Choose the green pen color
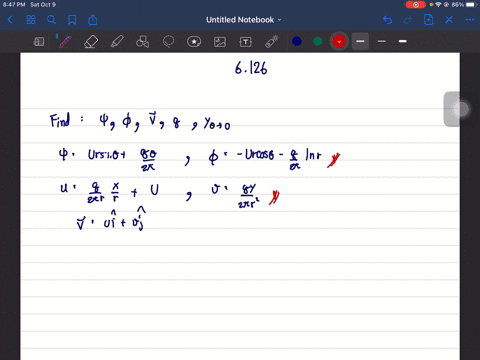Image resolution: width=480 pixels, height=360 pixels. coord(318,41)
